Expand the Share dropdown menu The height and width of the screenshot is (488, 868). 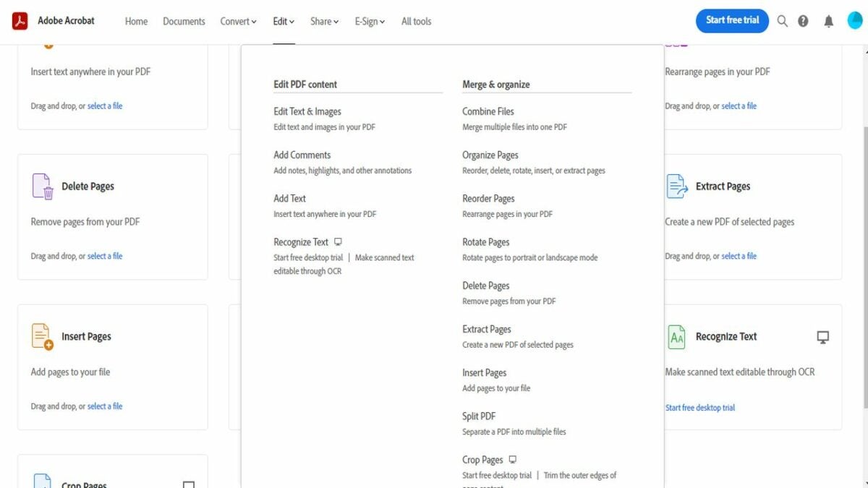[x=324, y=21]
